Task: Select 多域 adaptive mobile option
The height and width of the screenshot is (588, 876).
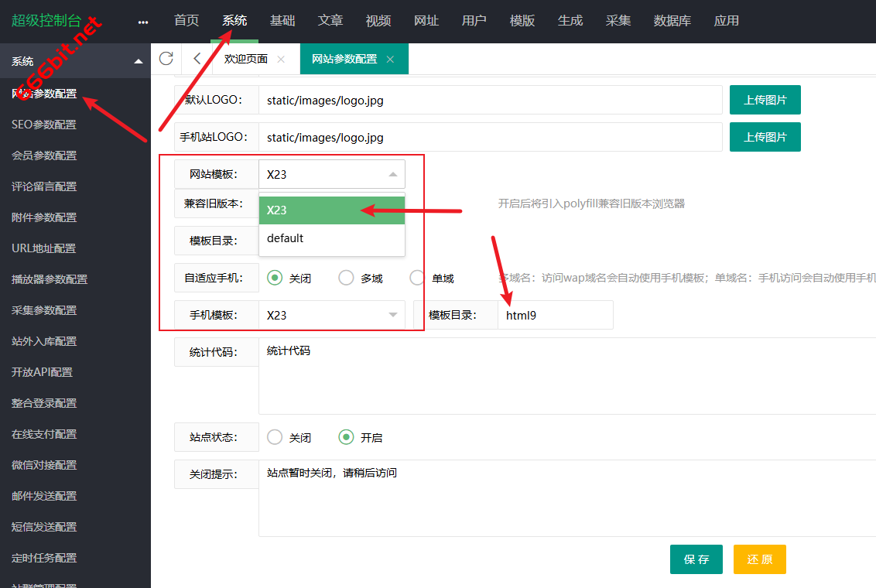Action: pos(347,278)
